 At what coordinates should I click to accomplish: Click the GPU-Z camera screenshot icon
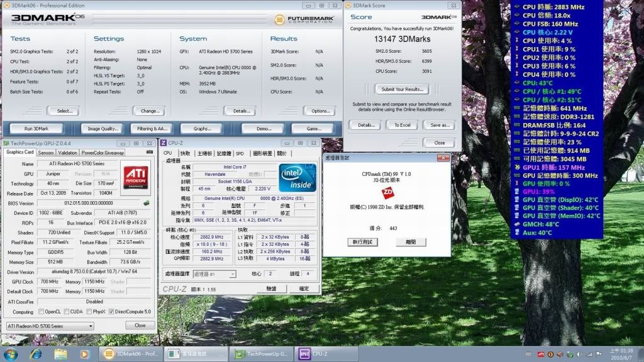[150, 152]
